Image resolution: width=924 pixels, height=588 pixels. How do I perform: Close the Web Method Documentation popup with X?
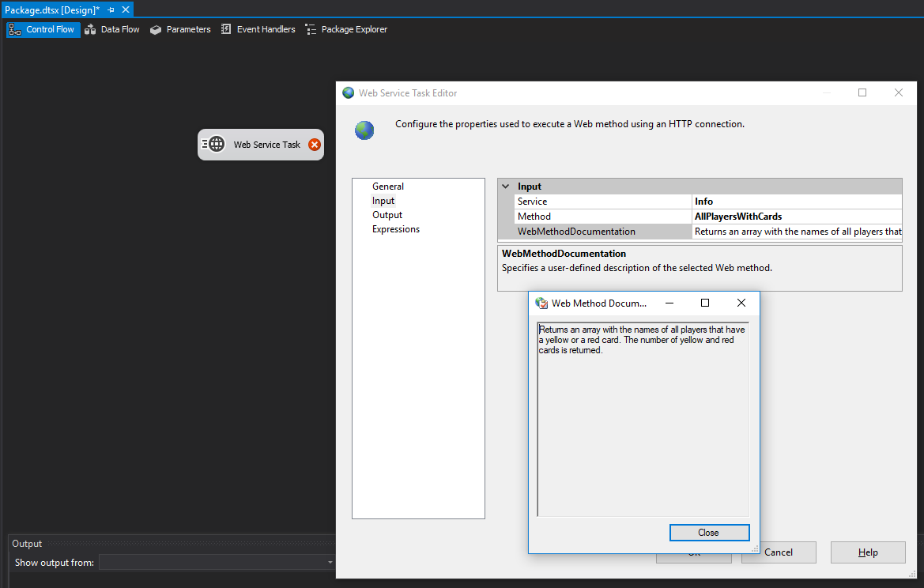[741, 303]
